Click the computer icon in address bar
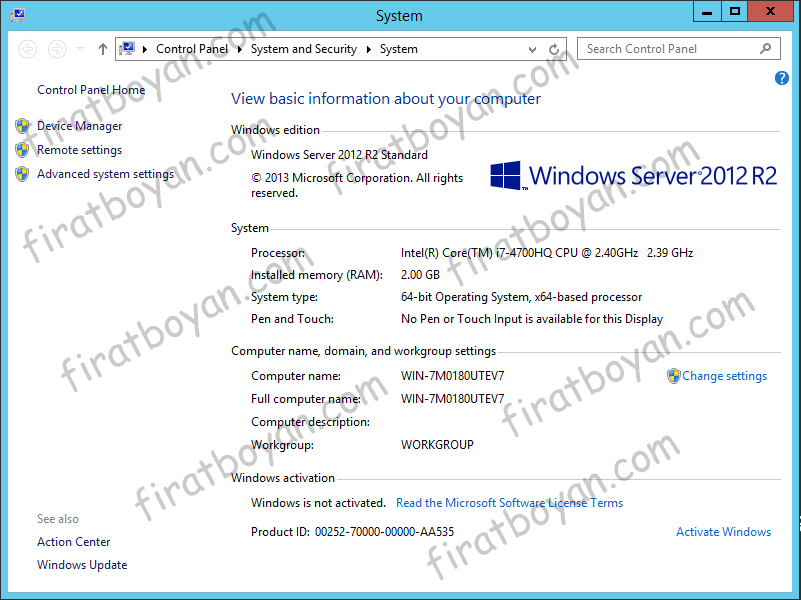The image size is (801, 600). click(127, 49)
